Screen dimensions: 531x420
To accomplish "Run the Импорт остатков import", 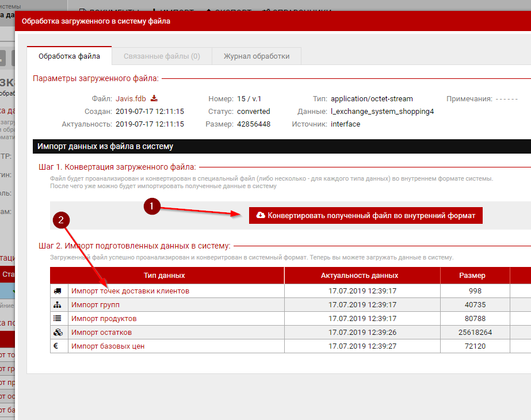I will tap(101, 333).
